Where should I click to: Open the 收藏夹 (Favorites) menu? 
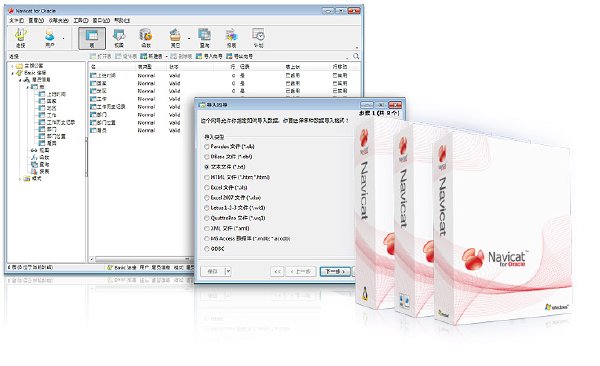click(58, 20)
